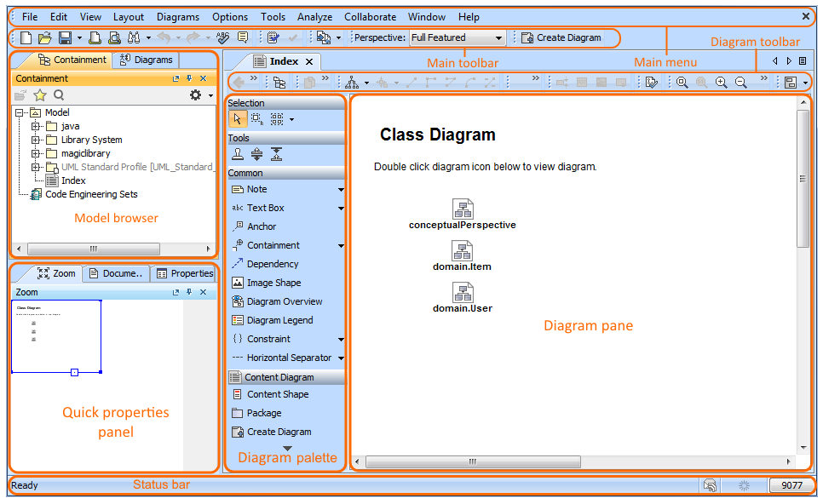823x504 pixels.
Task: Open a project using the open folder icon
Action: pos(45,37)
